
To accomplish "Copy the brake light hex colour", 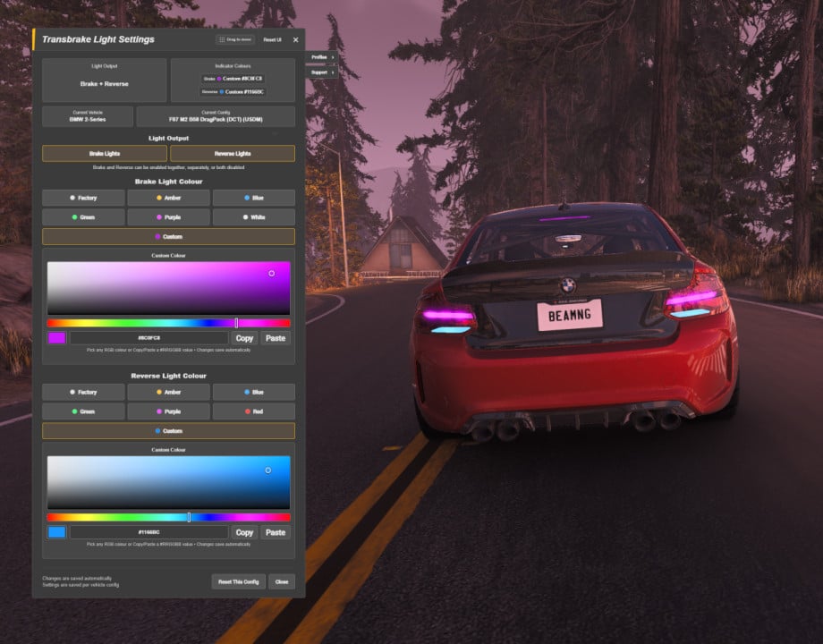I will (x=244, y=338).
